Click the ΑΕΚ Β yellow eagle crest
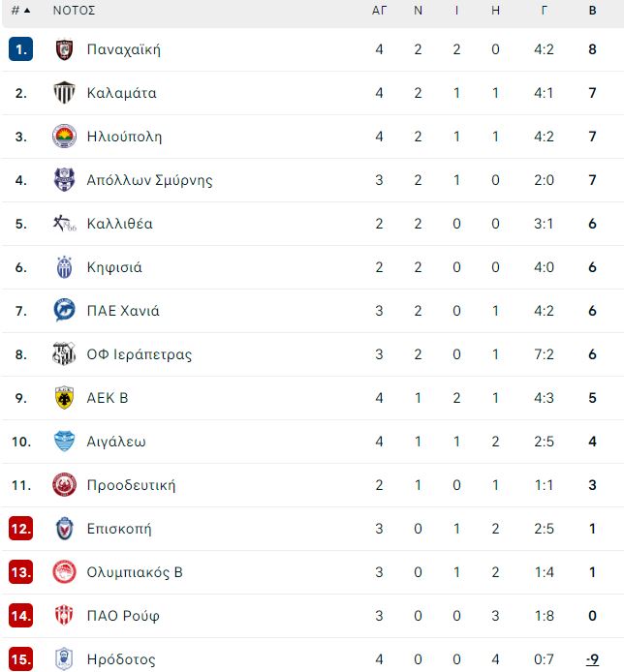The image size is (624, 672). coord(64,398)
